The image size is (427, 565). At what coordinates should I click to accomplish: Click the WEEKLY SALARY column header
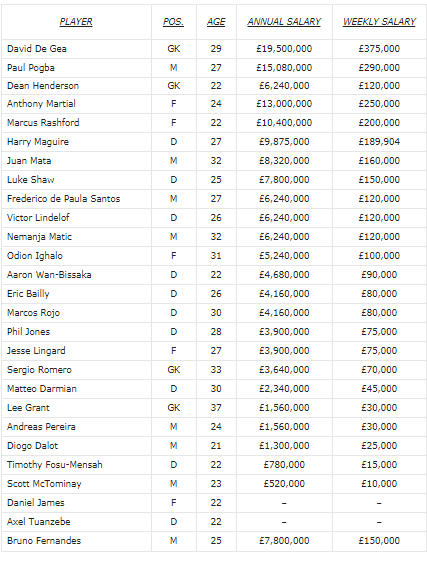click(379, 22)
